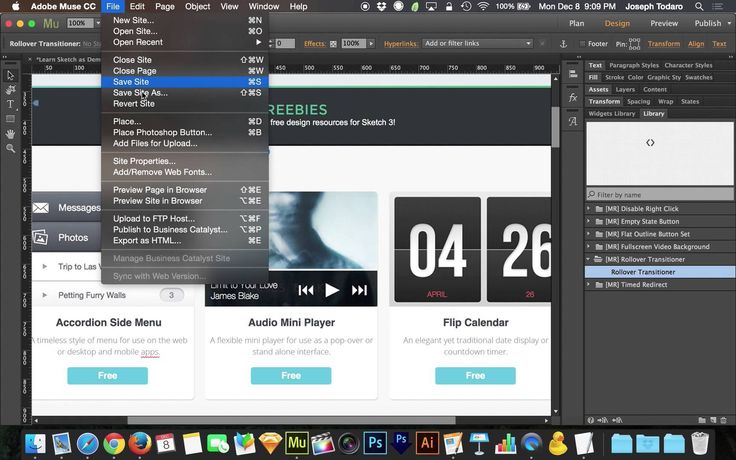Select the Text tool

tap(10, 104)
